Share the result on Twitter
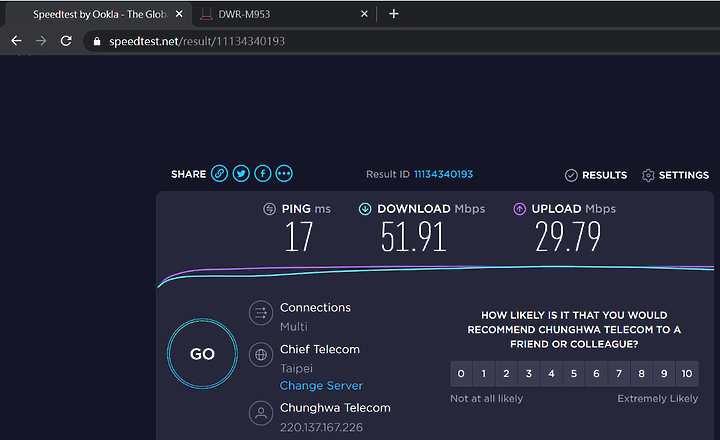Image resolution: width=720 pixels, height=440 pixels. click(241, 174)
